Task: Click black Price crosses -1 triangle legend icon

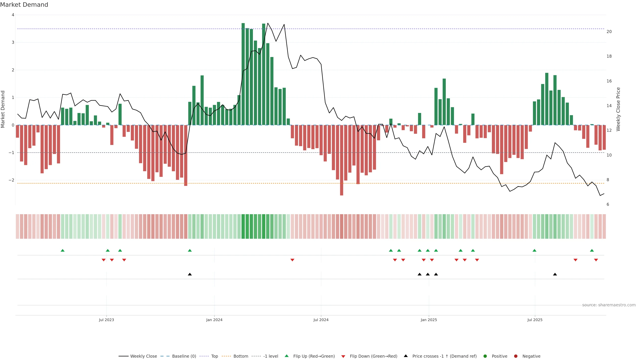Action: [x=406, y=356]
